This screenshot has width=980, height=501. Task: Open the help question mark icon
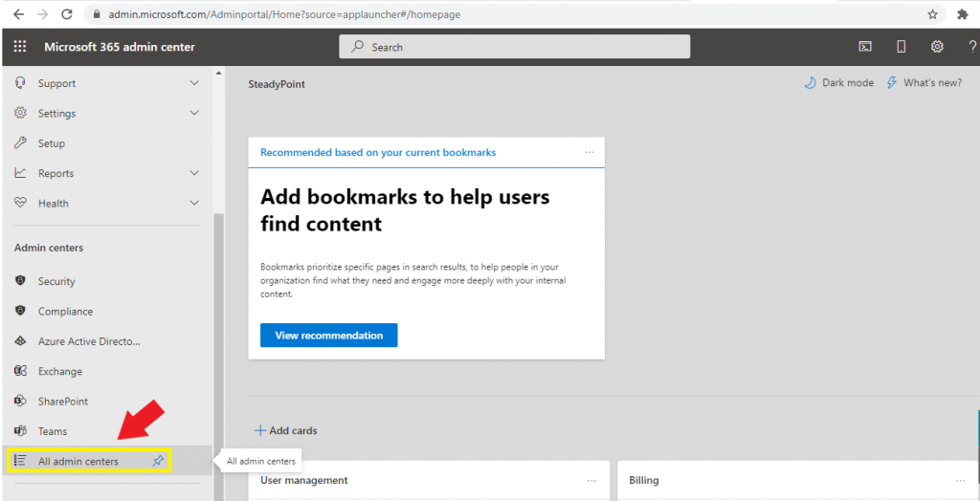click(972, 47)
